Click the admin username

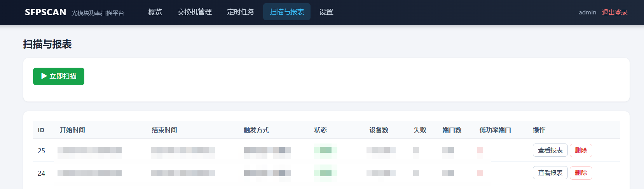click(587, 12)
